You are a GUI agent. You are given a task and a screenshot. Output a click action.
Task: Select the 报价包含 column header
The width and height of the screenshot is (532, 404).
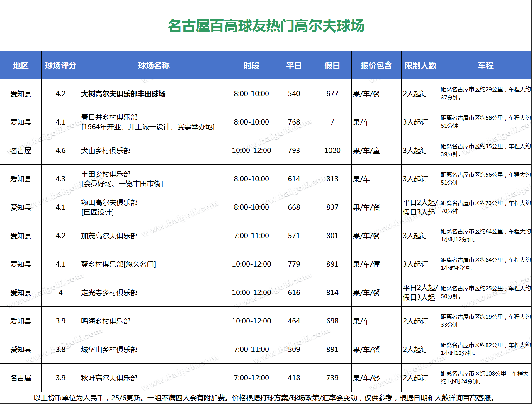376,65
